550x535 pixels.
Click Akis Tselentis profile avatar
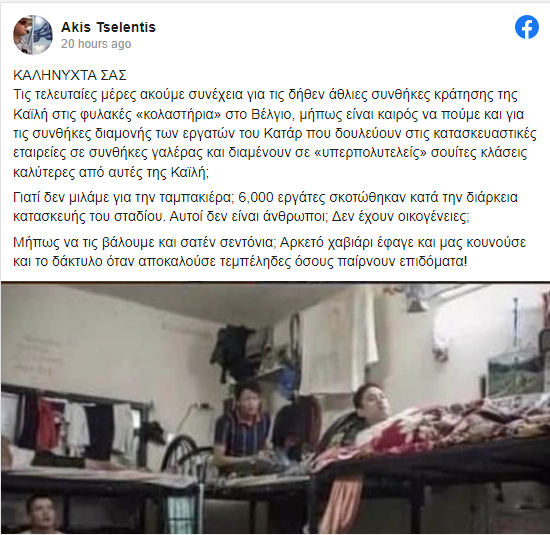point(33,35)
